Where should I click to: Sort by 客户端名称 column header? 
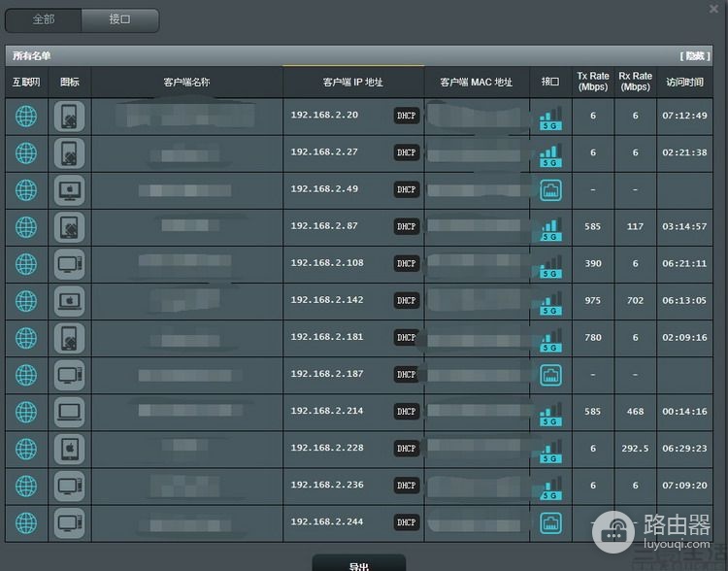pos(186,83)
